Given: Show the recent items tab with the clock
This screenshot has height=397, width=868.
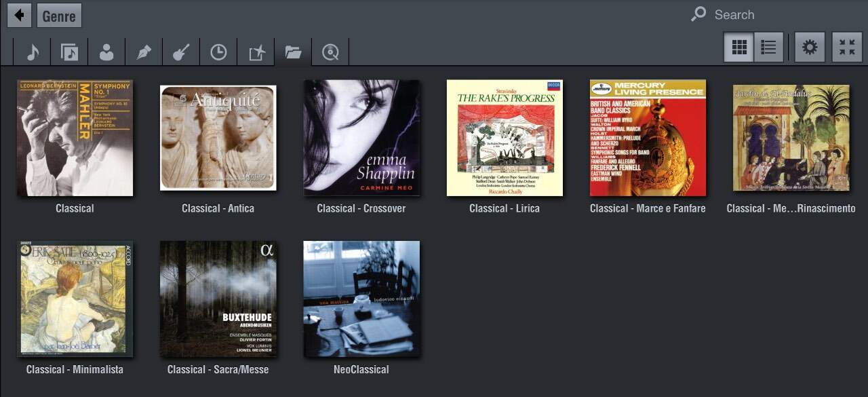Looking at the screenshot, I should 218,52.
